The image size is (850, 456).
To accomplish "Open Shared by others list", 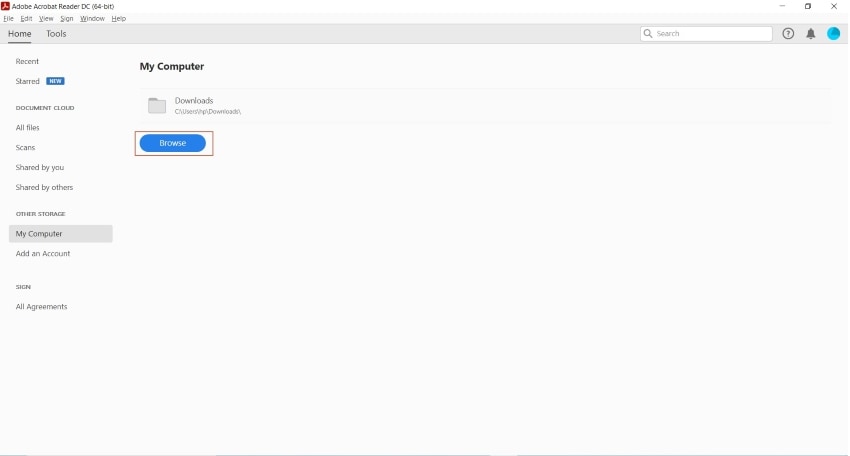I will [x=44, y=188].
